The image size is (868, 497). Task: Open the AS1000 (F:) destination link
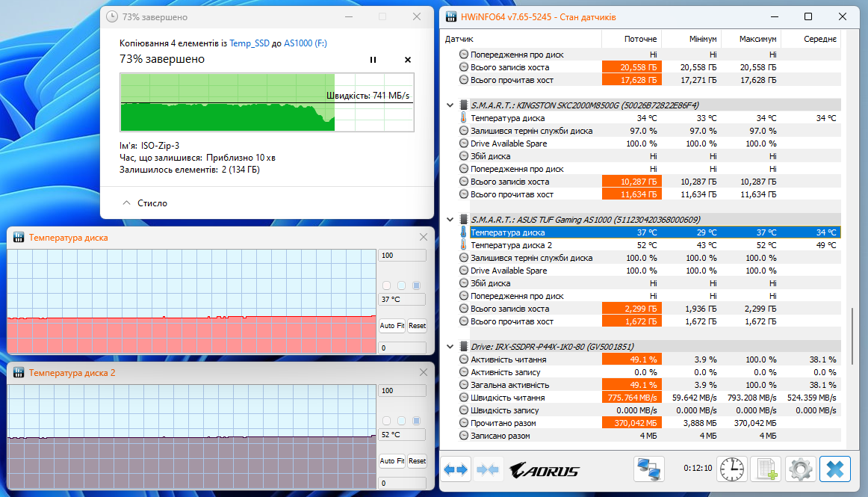click(306, 43)
